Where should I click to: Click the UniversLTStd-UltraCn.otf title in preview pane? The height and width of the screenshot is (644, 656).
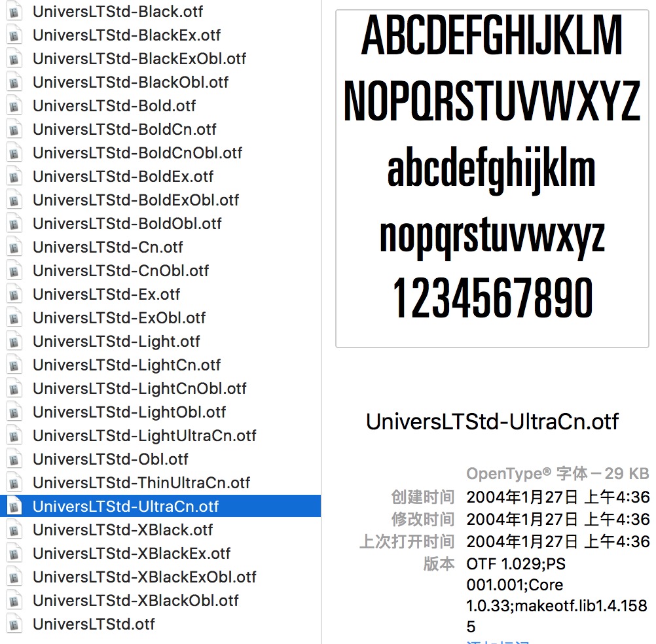point(492,421)
